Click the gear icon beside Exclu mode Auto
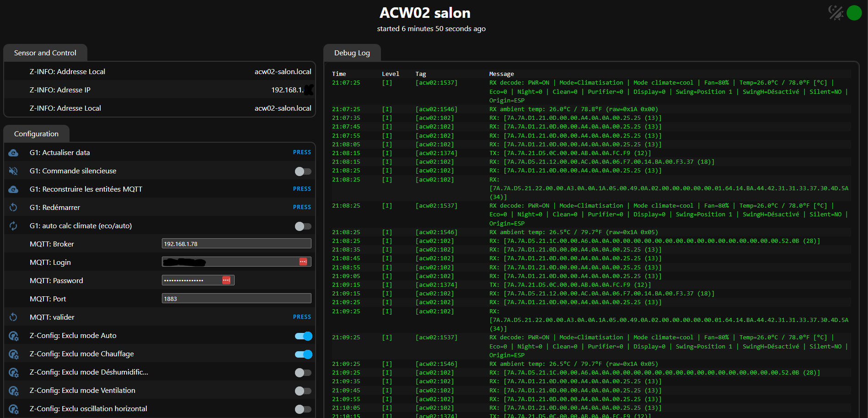Viewport: 868px width, 418px height. click(x=14, y=336)
